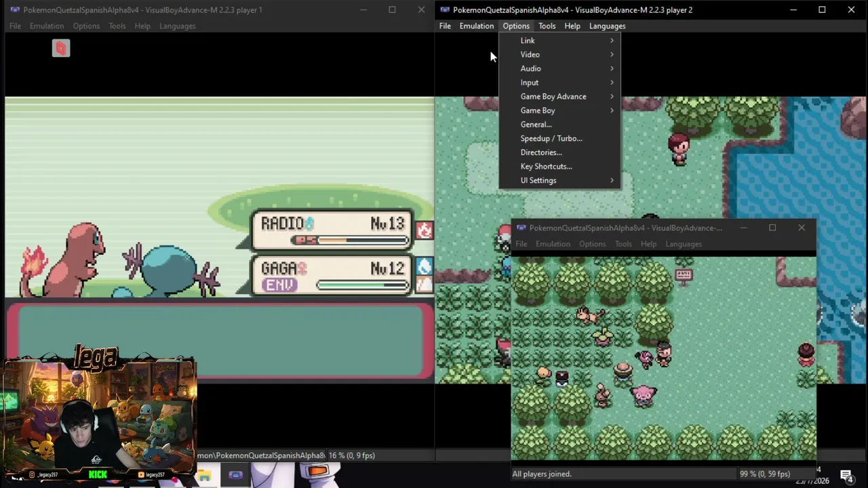Click the player 2 window title text
The image size is (868, 488).
573,10
